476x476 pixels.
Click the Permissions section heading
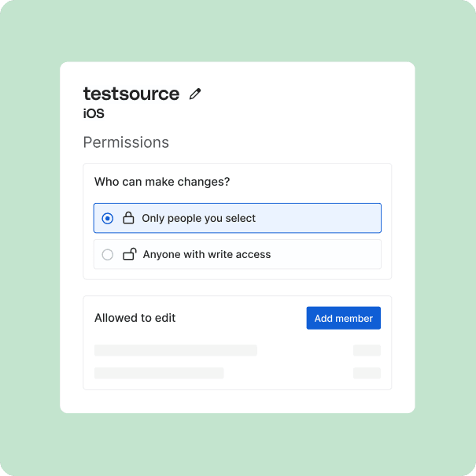pos(126,142)
